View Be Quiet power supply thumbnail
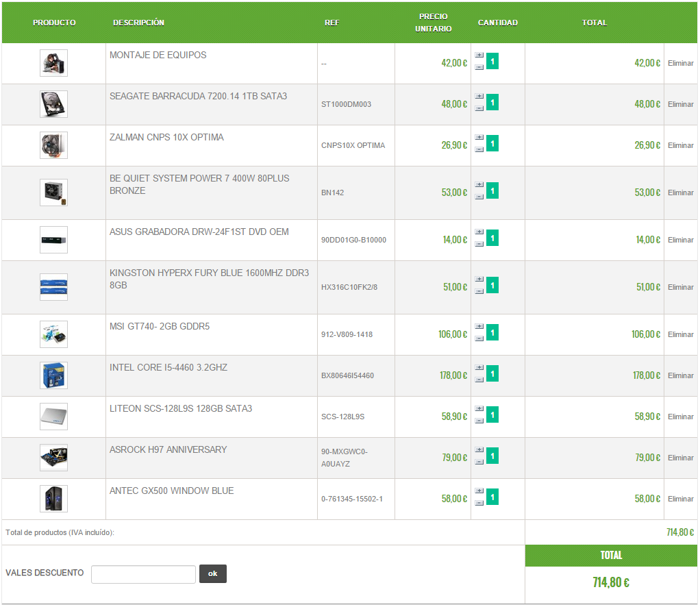This screenshot has width=700, height=607. tap(53, 193)
